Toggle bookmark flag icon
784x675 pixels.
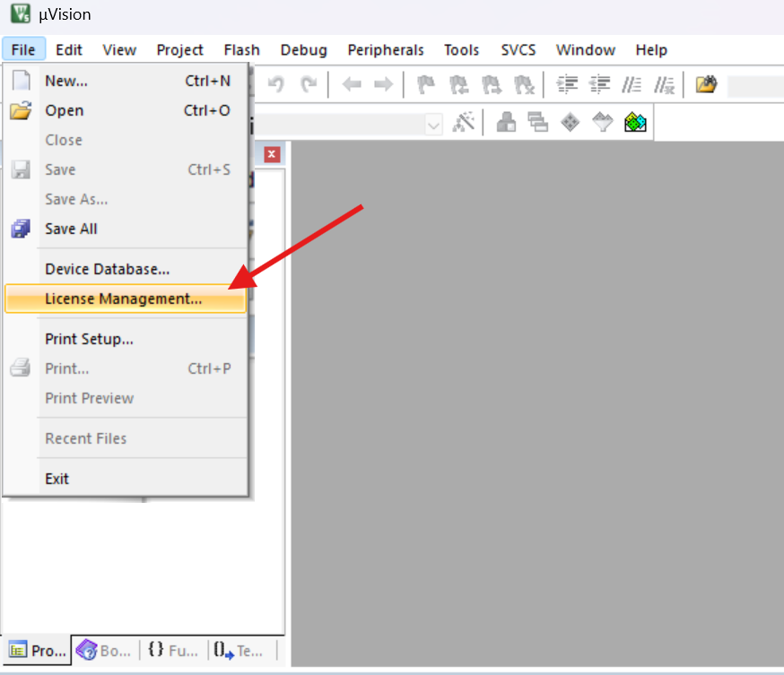(x=425, y=84)
